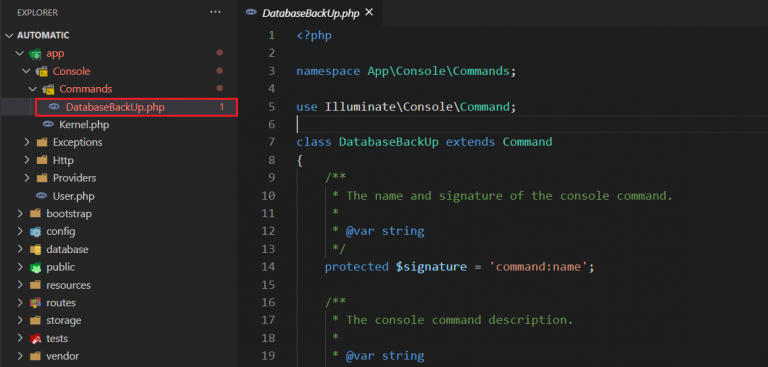768x367 pixels.
Task: Click the vendor folder icon
Action: tap(35, 356)
